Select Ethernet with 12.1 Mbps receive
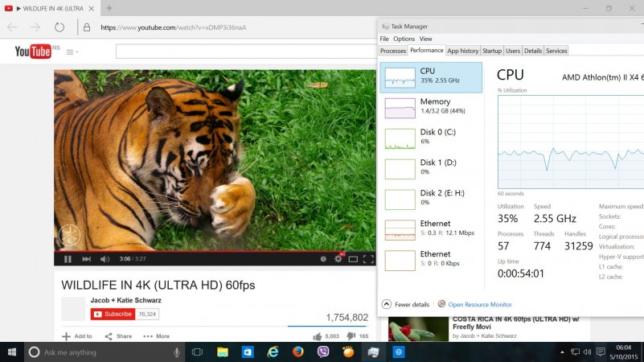Screen dimensions: 644x362 click(x=431, y=230)
